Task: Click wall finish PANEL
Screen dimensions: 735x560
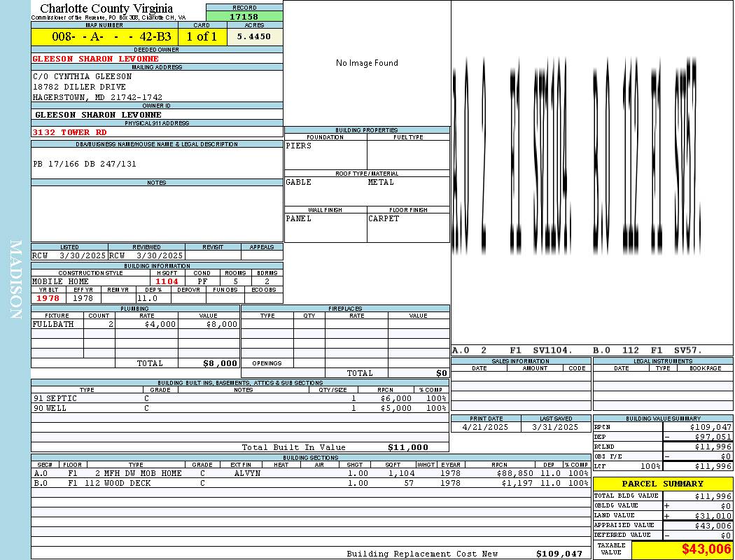Action: coord(299,219)
